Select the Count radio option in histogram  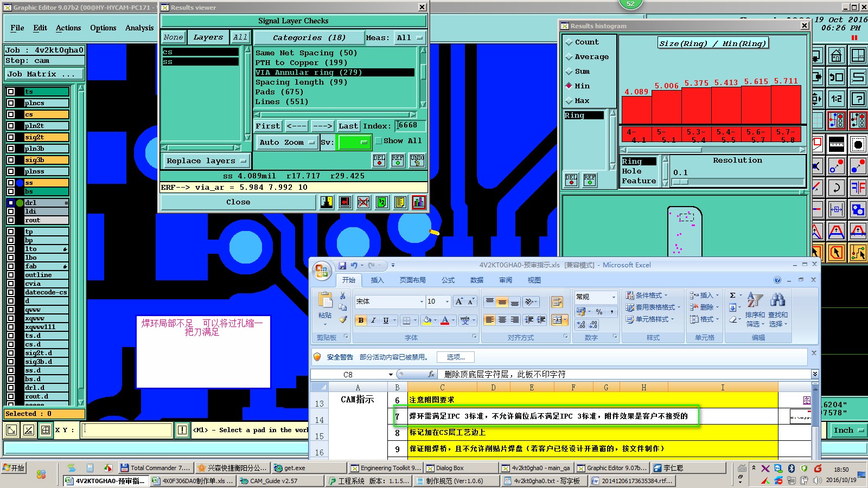click(569, 42)
